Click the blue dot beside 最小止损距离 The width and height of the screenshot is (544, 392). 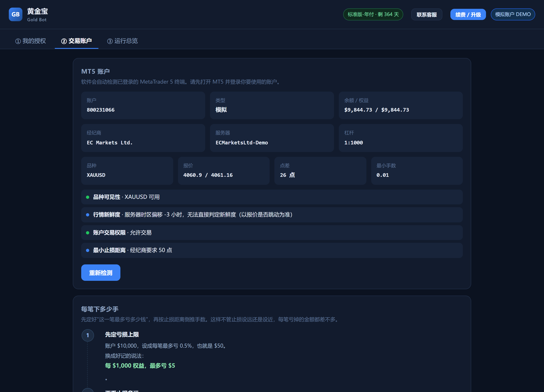click(88, 250)
